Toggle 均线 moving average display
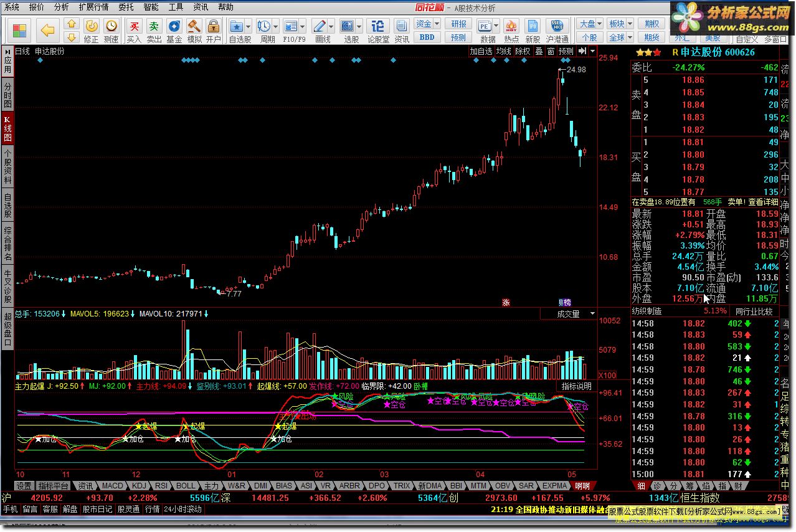Viewport: 796px width, 532px height. coord(503,51)
